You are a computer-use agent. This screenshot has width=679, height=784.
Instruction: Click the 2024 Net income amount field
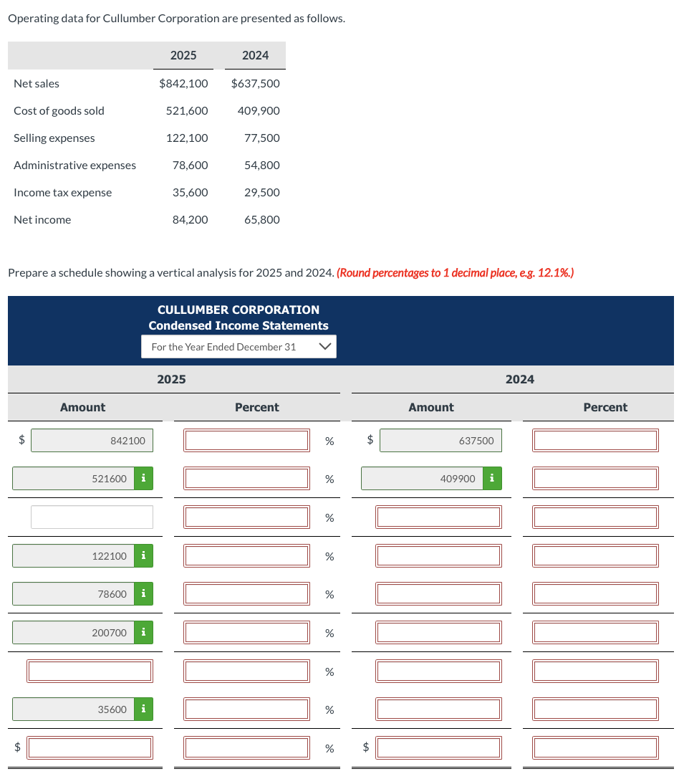point(438,747)
